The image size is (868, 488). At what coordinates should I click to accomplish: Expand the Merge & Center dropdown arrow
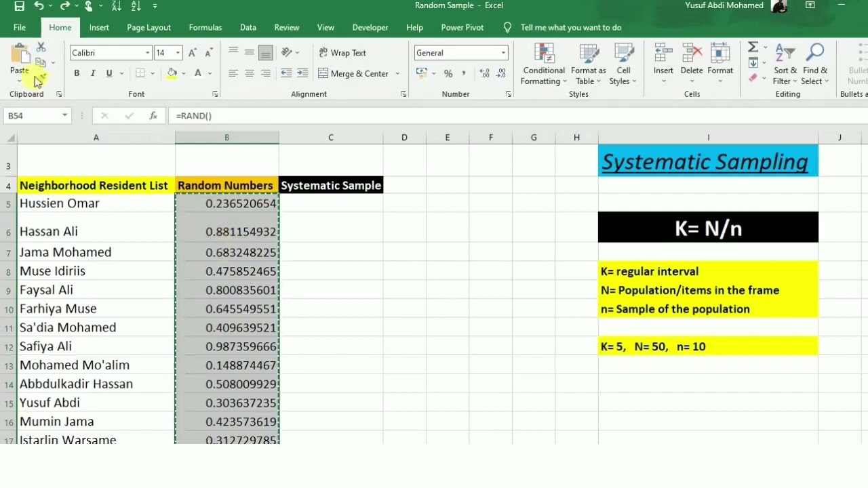click(397, 74)
